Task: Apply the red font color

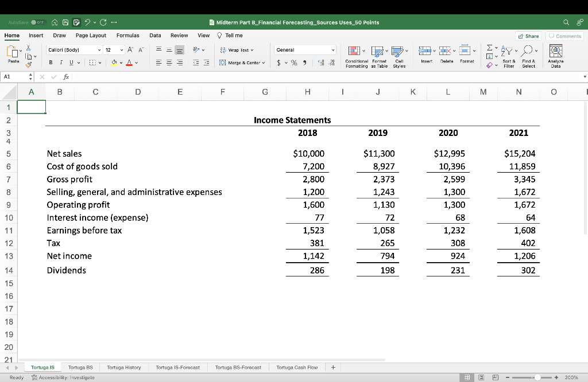Action: coord(129,63)
